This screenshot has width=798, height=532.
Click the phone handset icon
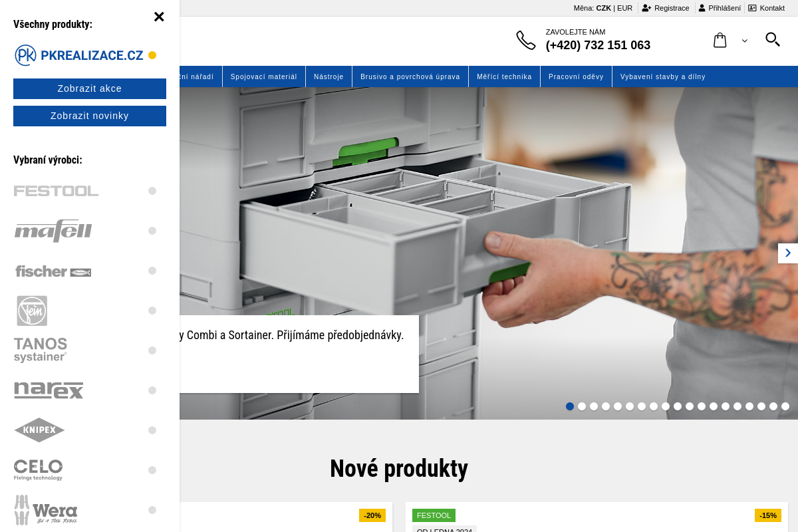(x=525, y=40)
